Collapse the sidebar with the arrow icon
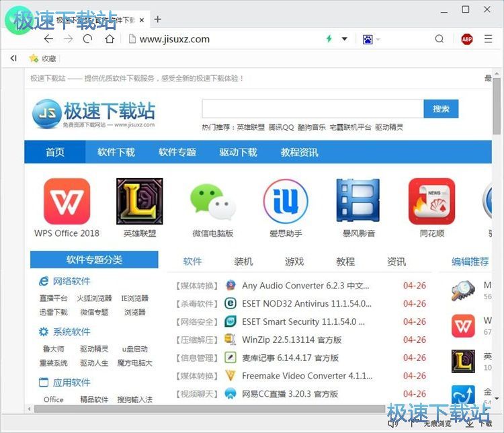The image size is (504, 433). tap(13, 58)
